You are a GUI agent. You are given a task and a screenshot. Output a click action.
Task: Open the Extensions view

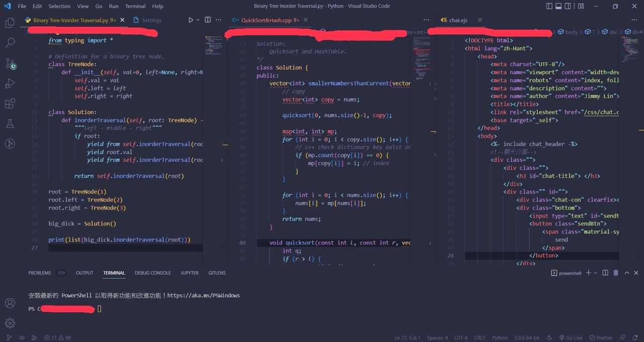click(10, 104)
